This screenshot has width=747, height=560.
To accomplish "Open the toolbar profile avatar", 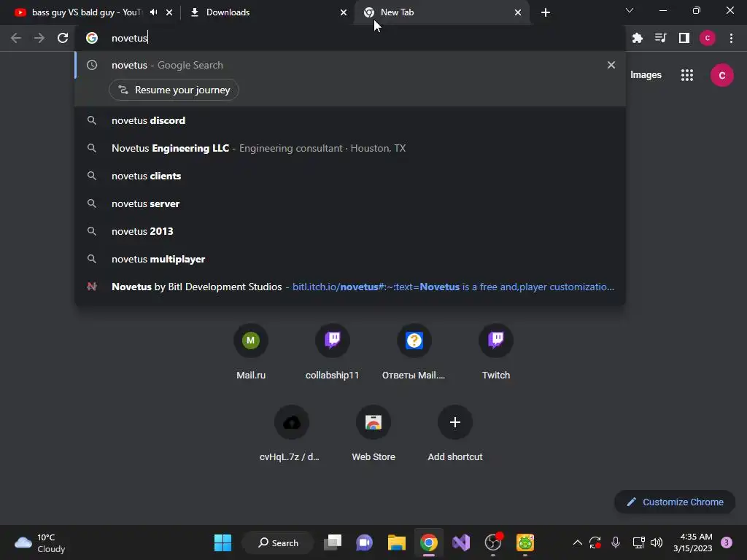I will pos(708,38).
